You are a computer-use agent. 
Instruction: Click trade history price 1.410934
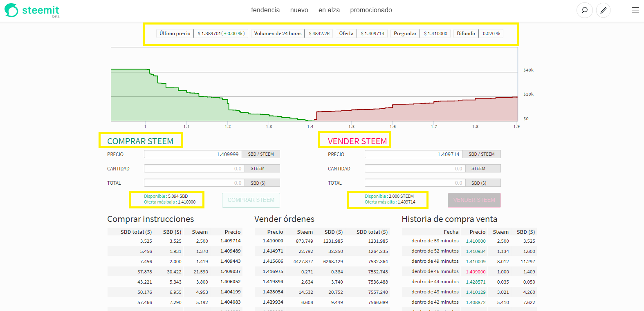(476, 251)
